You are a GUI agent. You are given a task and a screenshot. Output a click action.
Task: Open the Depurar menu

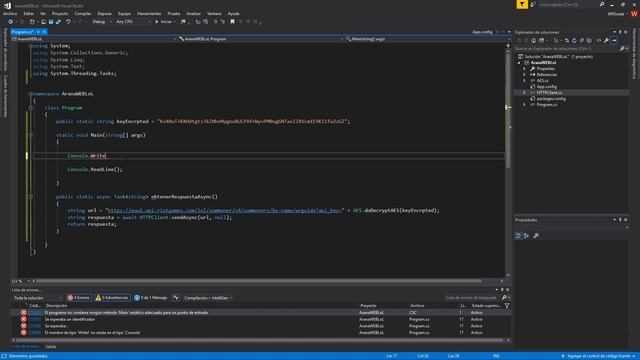(x=104, y=13)
